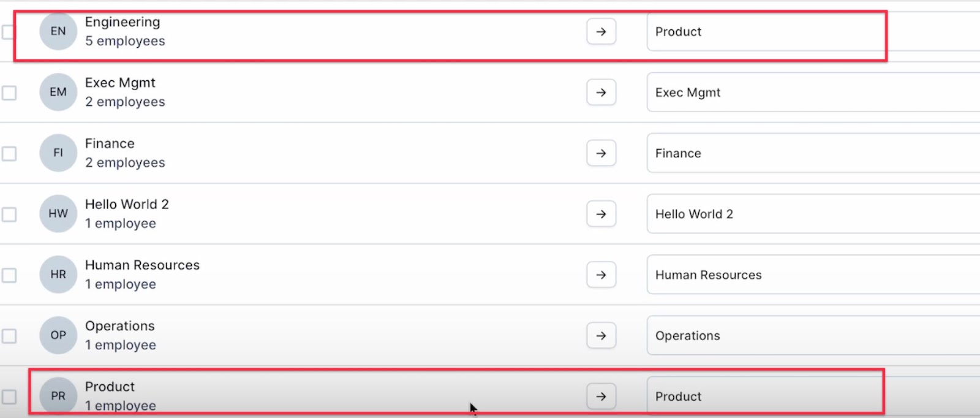The width and height of the screenshot is (980, 418).
Task: Click the Exec Mgmt department name
Action: (x=120, y=83)
